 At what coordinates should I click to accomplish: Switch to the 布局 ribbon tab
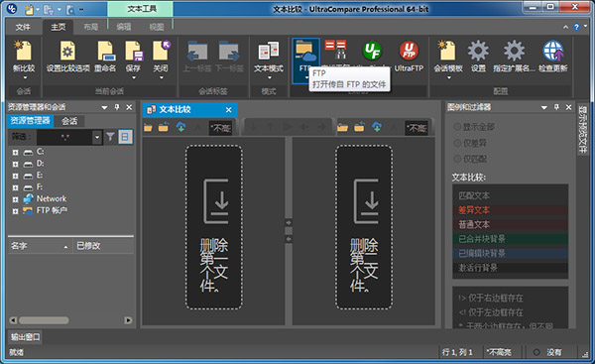(90, 27)
